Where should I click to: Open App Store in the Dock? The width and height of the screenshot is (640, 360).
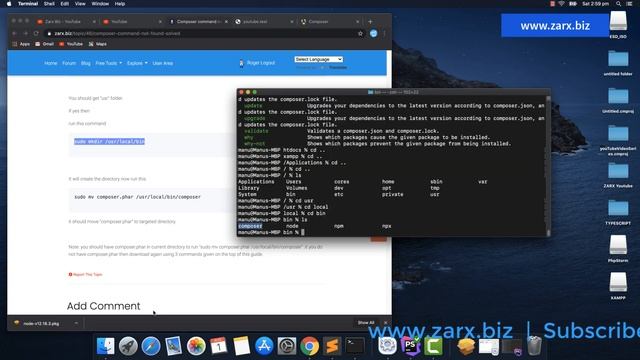264,346
